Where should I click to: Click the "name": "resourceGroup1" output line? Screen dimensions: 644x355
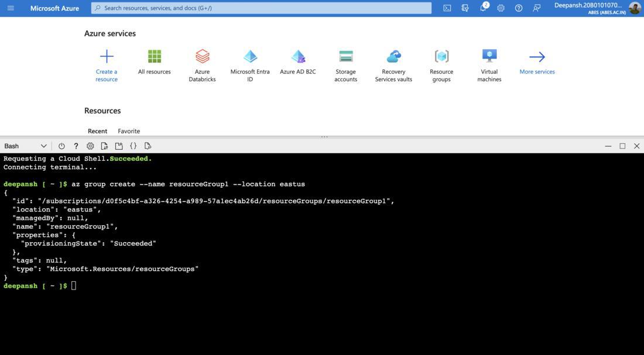(x=66, y=226)
